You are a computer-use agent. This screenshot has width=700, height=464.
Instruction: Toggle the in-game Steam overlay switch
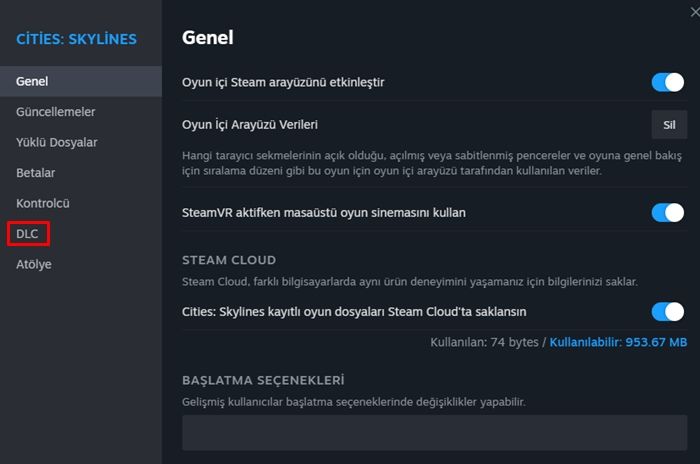tap(667, 82)
